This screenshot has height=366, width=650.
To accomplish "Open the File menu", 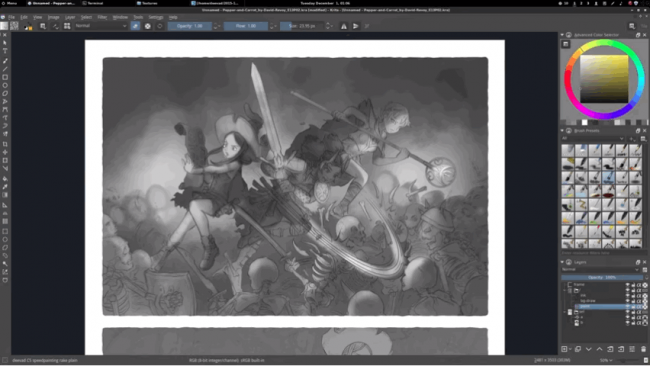I will point(11,17).
